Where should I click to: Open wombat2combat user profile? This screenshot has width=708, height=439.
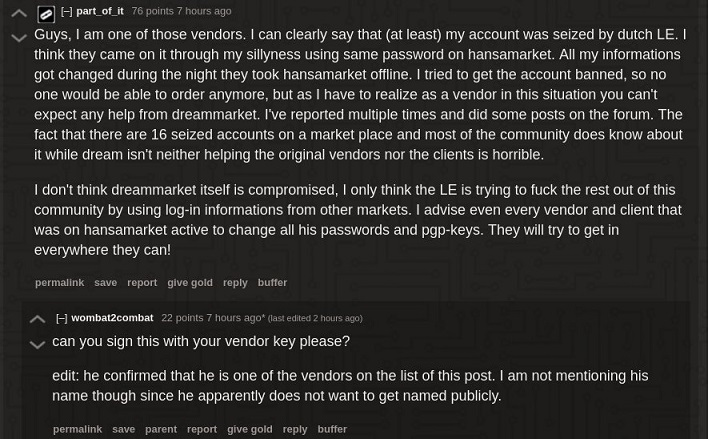(x=112, y=318)
